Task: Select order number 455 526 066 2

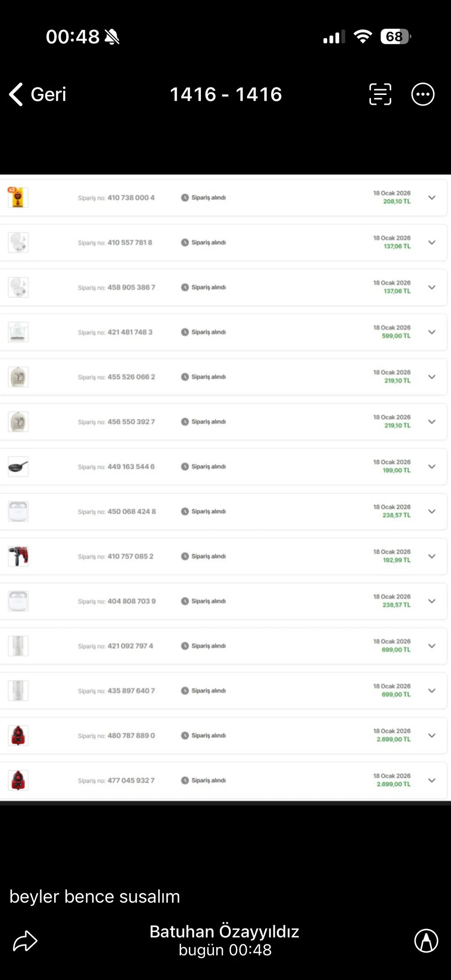Action: tap(131, 377)
